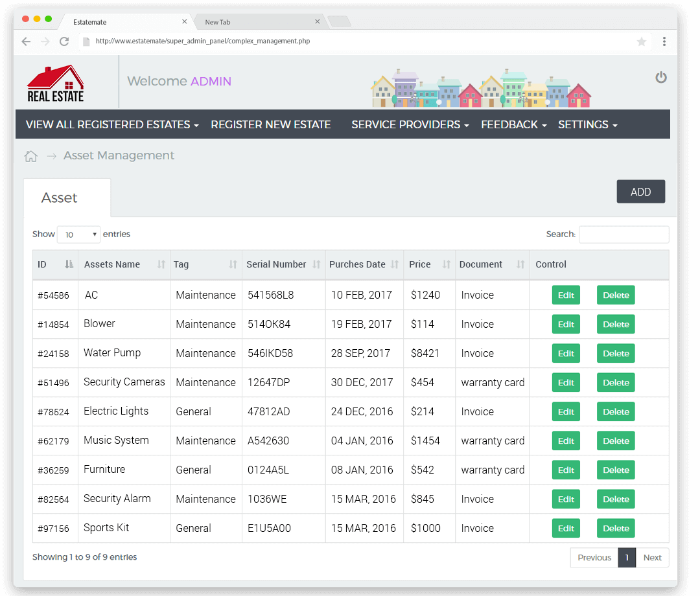Sort by Purches Date column header

(357, 264)
